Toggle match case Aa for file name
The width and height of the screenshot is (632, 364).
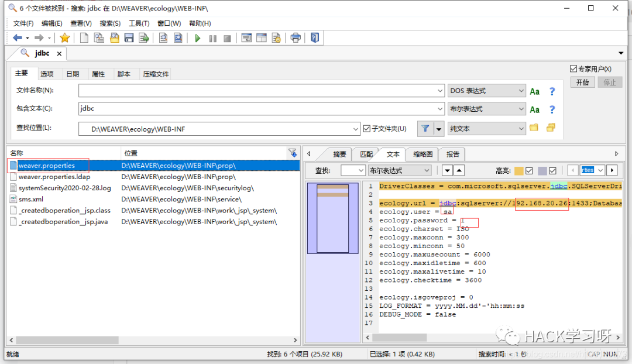(534, 91)
